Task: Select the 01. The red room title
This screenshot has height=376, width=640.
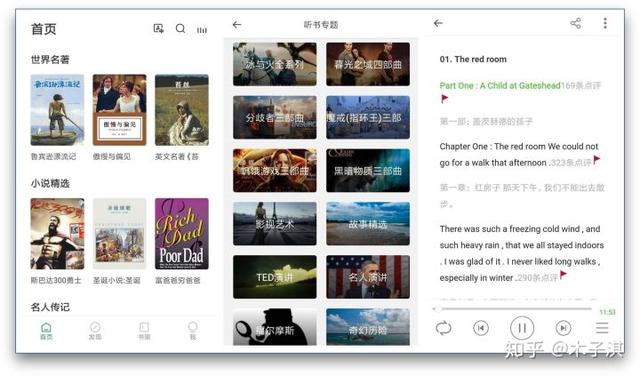Action: pos(473,59)
